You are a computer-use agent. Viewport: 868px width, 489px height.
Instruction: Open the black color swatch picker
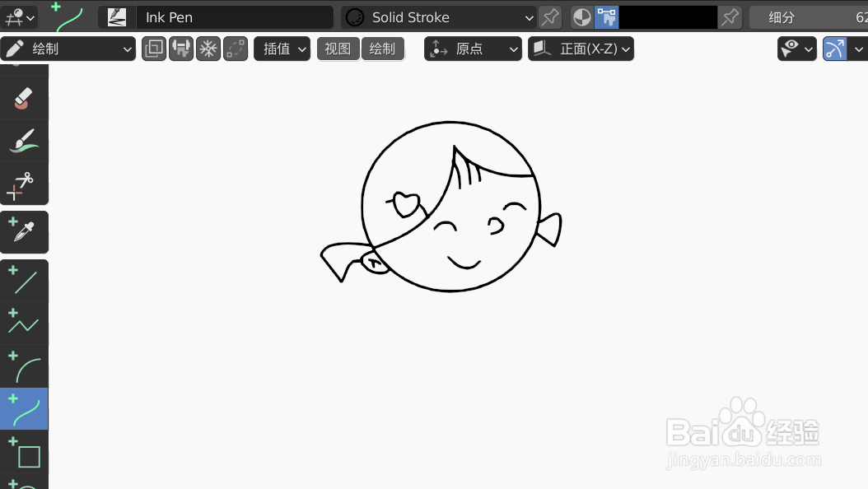click(x=668, y=17)
